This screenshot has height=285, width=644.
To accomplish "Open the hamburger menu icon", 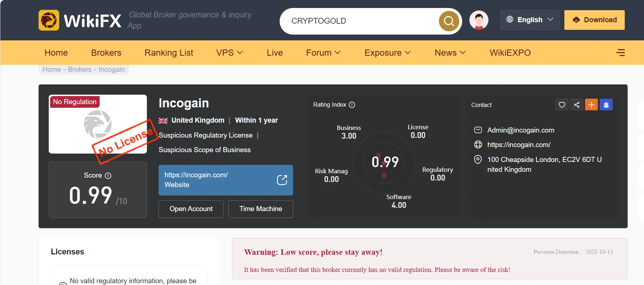I will [620, 53].
